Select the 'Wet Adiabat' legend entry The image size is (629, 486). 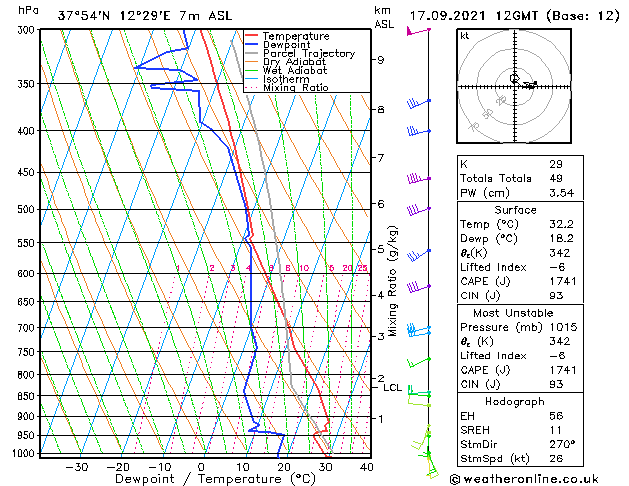[295, 70]
